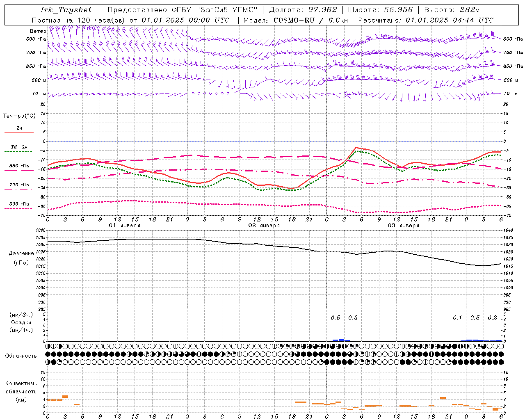
Task: Click the Модель COSMO-RU / 6.6км label
Action: (x=295, y=20)
